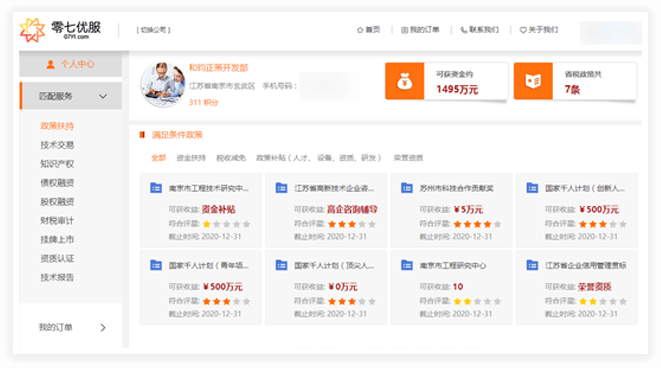
Task: Select the 政策补贴 filter tab
Action: pos(319,158)
